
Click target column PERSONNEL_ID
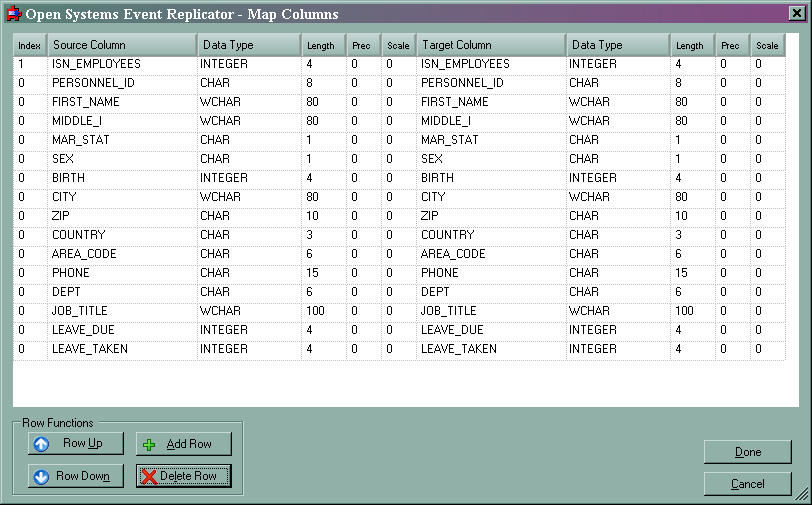click(491, 83)
